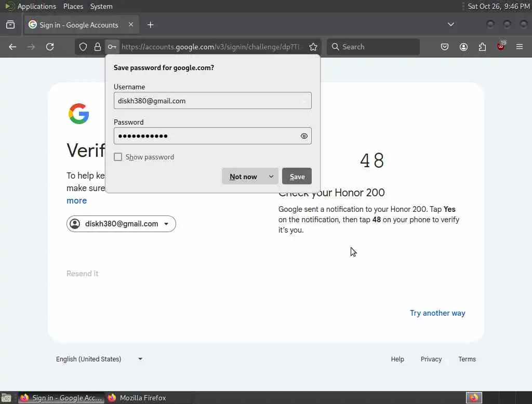Screen dimensions: 532x404
Task: Click the show desktop icon in bottom panel
Action: tap(6, 398)
